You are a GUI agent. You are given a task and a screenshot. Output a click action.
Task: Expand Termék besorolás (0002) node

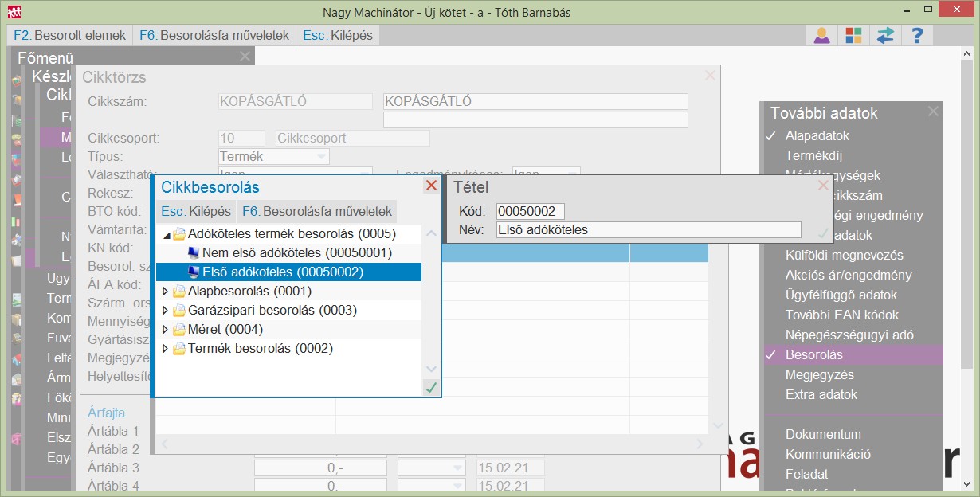point(166,349)
